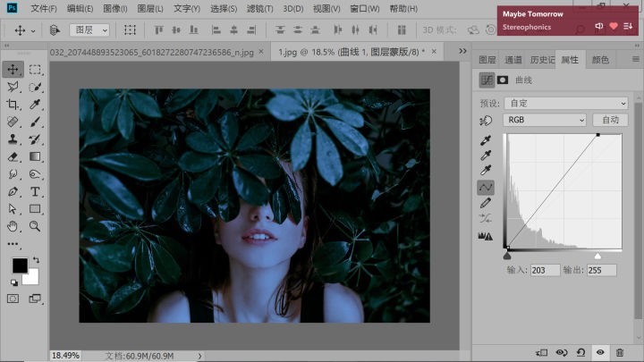644x362 pixels.
Task: Switch to the 通道 panel tab
Action: (x=513, y=60)
